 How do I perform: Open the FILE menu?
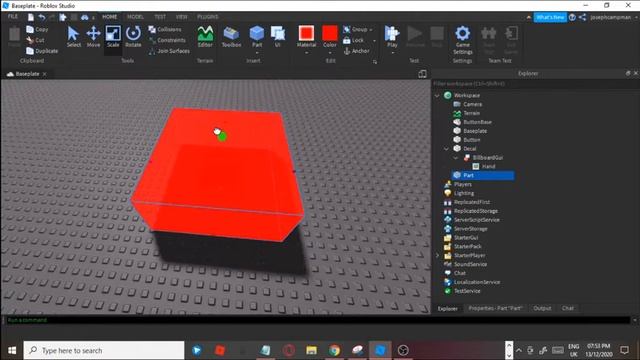pos(13,17)
